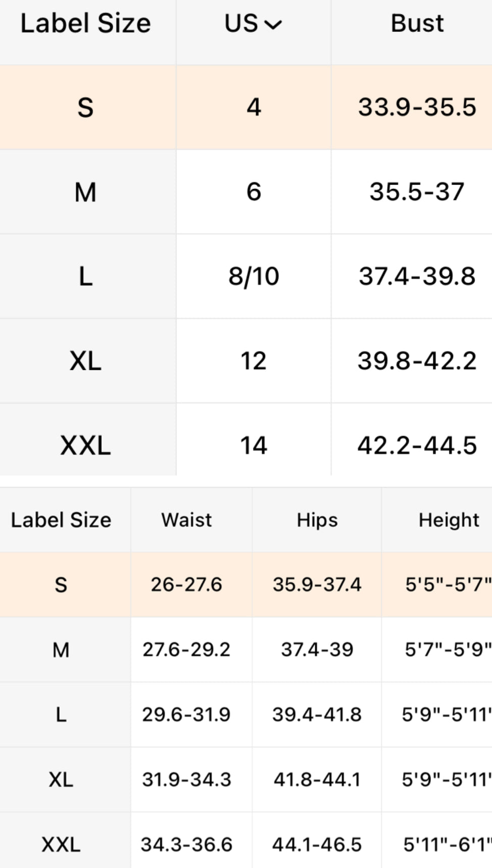This screenshot has width=492, height=868.
Task: Click hips measurement 41.8-44.1
Action: [x=317, y=780]
